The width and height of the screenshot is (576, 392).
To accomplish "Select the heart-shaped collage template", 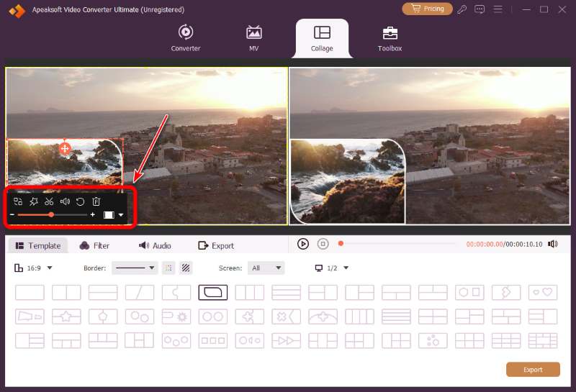I will pos(543,293).
